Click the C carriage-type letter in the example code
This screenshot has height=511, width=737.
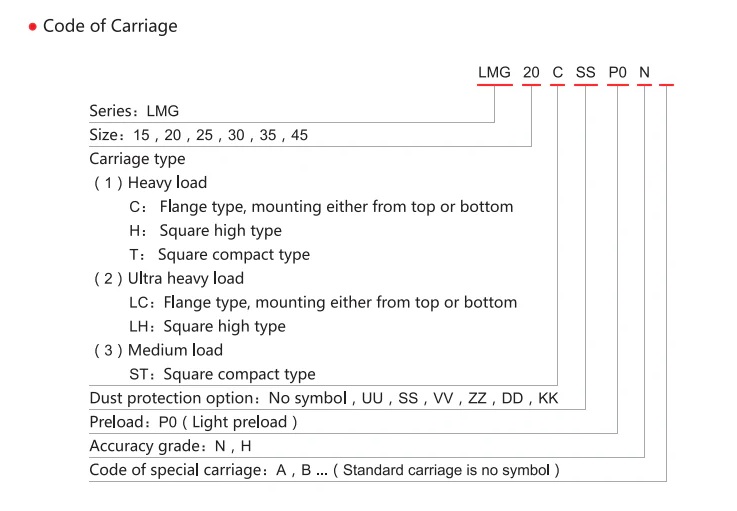coord(557,72)
